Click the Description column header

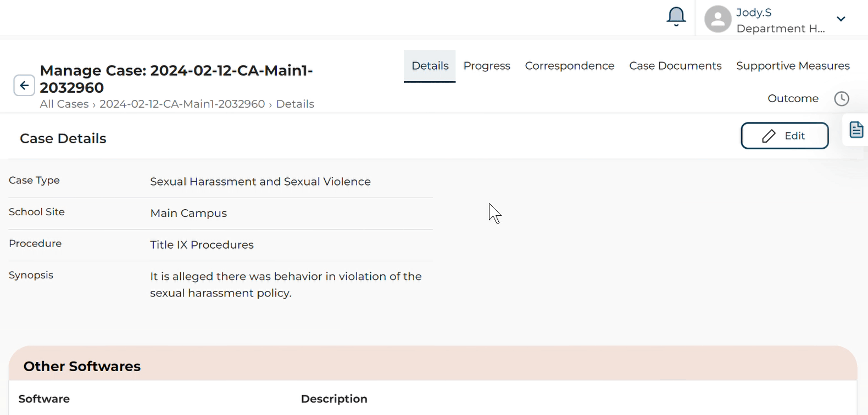pos(334,399)
